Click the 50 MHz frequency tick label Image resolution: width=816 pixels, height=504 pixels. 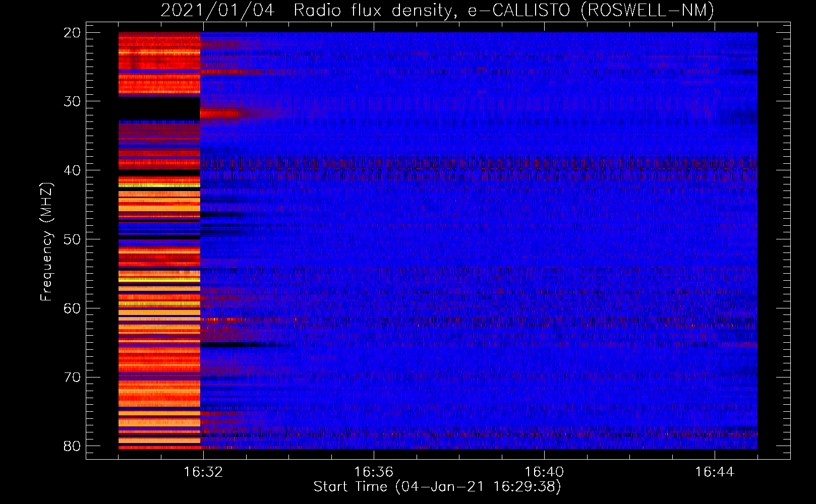click(73, 239)
